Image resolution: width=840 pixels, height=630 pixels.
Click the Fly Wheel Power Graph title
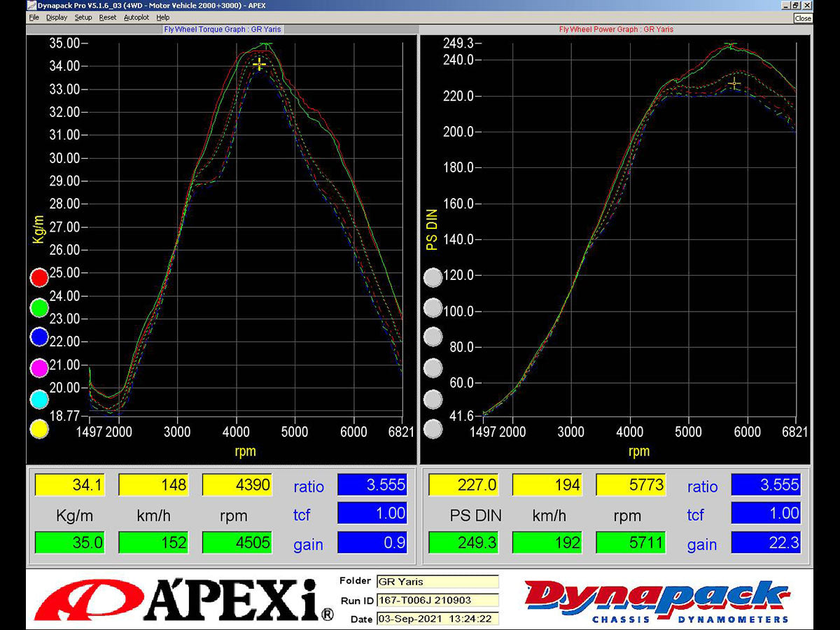(x=615, y=29)
